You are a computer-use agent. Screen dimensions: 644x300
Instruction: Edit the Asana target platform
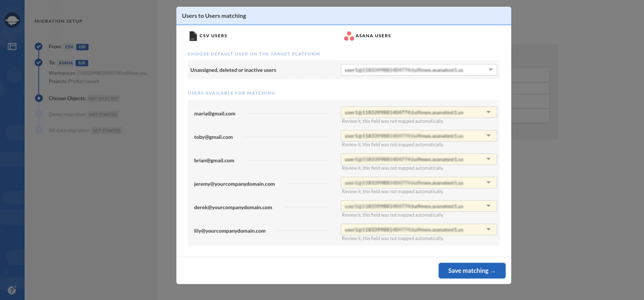point(82,63)
